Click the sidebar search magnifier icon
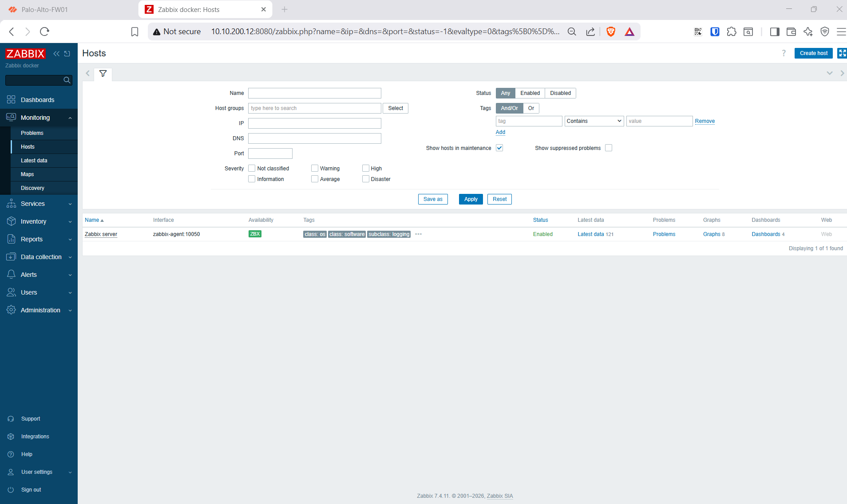Image resolution: width=847 pixels, height=504 pixels. click(67, 80)
